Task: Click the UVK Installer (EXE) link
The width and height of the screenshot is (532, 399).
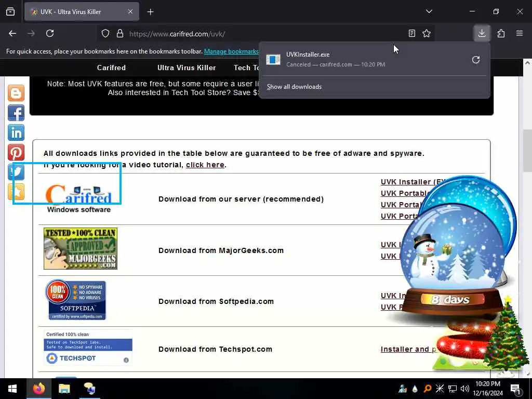Action: (413, 182)
